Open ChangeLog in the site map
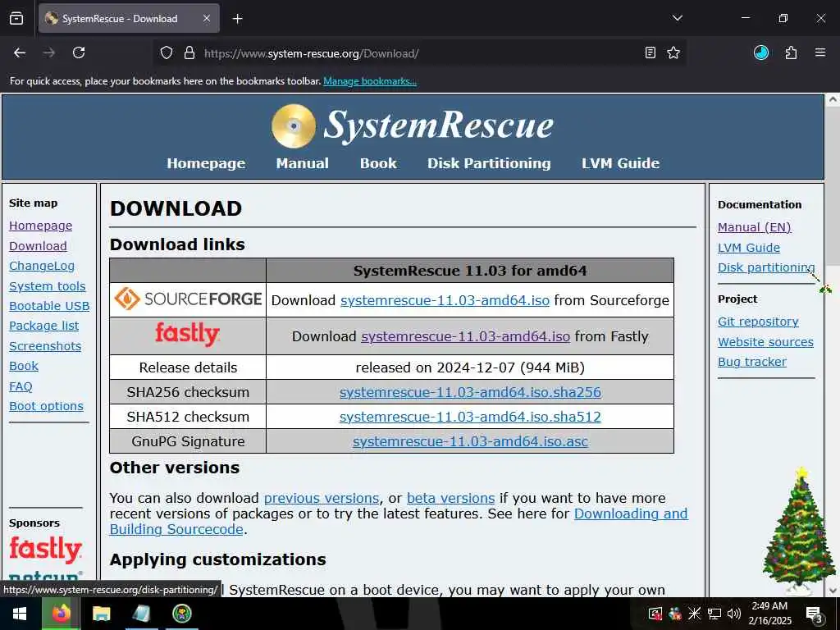The width and height of the screenshot is (840, 630). (x=42, y=266)
